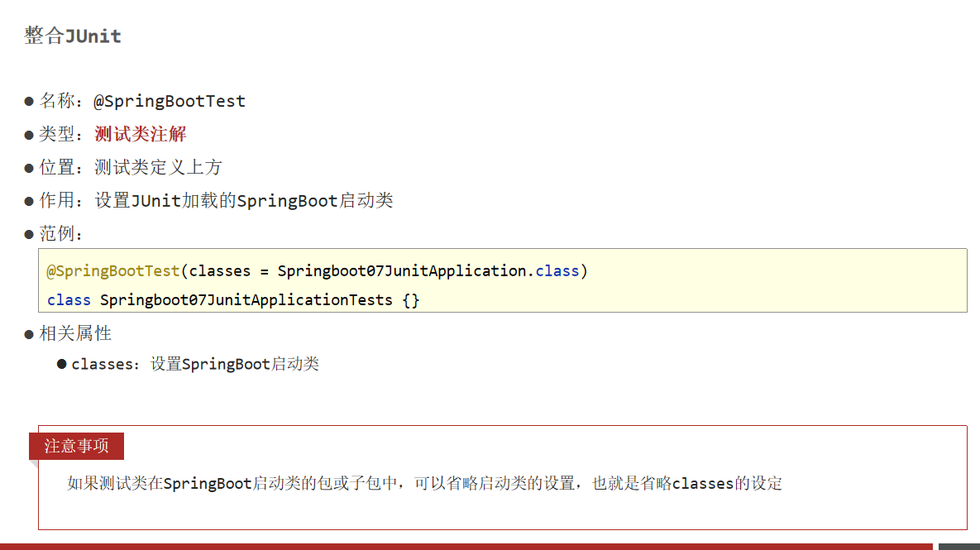The height and width of the screenshot is (550, 980).
Task: Click the 设置JUnit加载的SpringBoot启动类 description
Action: click(x=244, y=200)
